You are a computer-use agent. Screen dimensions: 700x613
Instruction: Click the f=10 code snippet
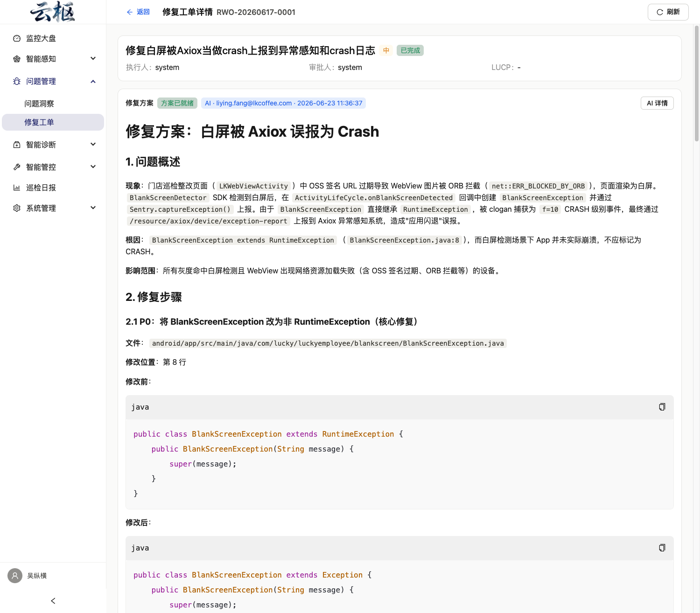(550, 209)
